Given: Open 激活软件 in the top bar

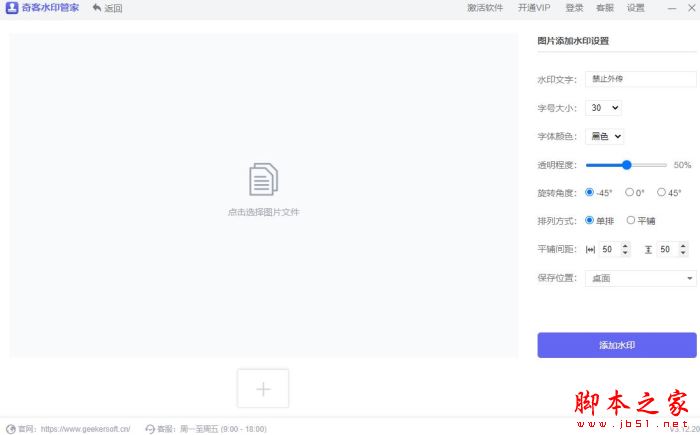Looking at the screenshot, I should (485, 8).
